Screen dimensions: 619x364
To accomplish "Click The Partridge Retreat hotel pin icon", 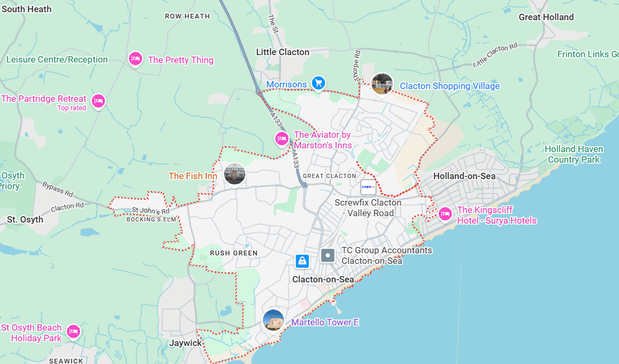I will (x=98, y=101).
